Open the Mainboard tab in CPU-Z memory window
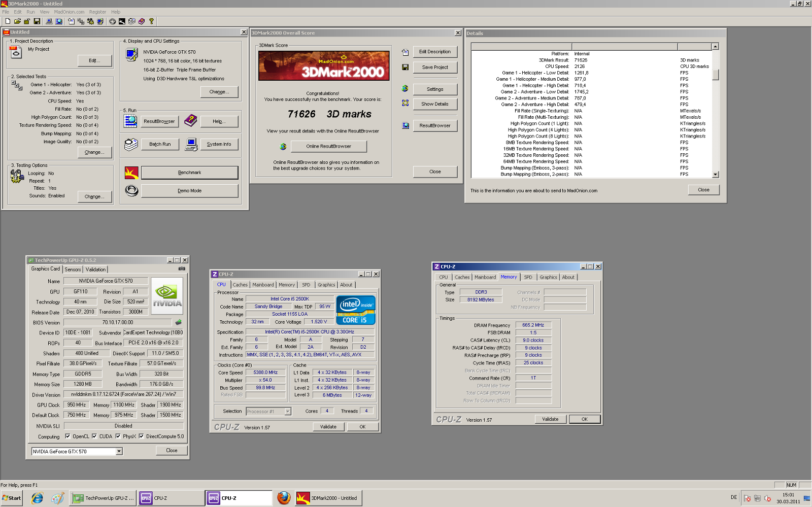The image size is (812, 507). 485,277
